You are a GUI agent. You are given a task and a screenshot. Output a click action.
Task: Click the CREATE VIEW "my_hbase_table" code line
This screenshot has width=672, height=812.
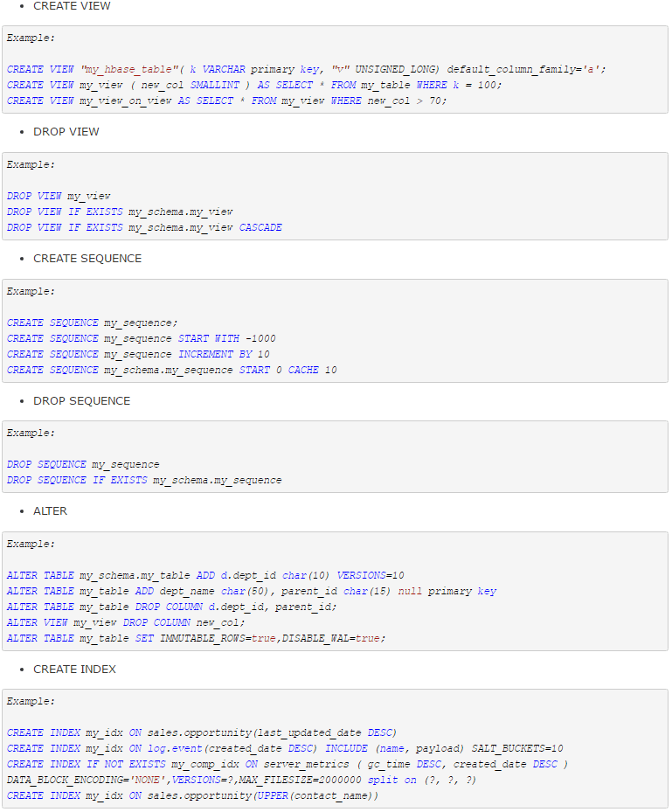coord(306,69)
